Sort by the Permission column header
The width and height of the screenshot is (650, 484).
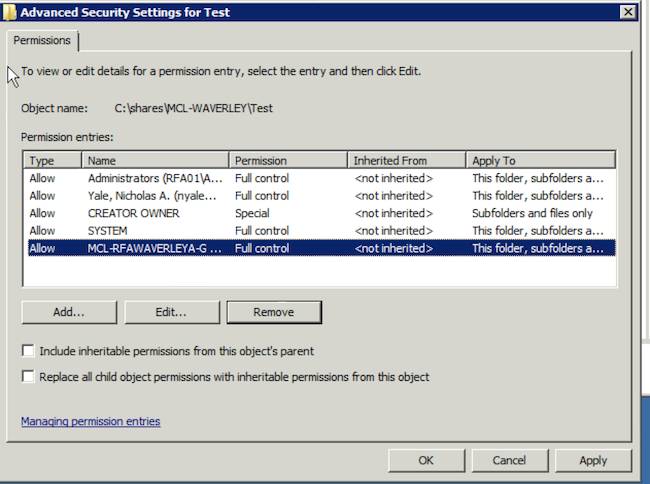(x=288, y=160)
